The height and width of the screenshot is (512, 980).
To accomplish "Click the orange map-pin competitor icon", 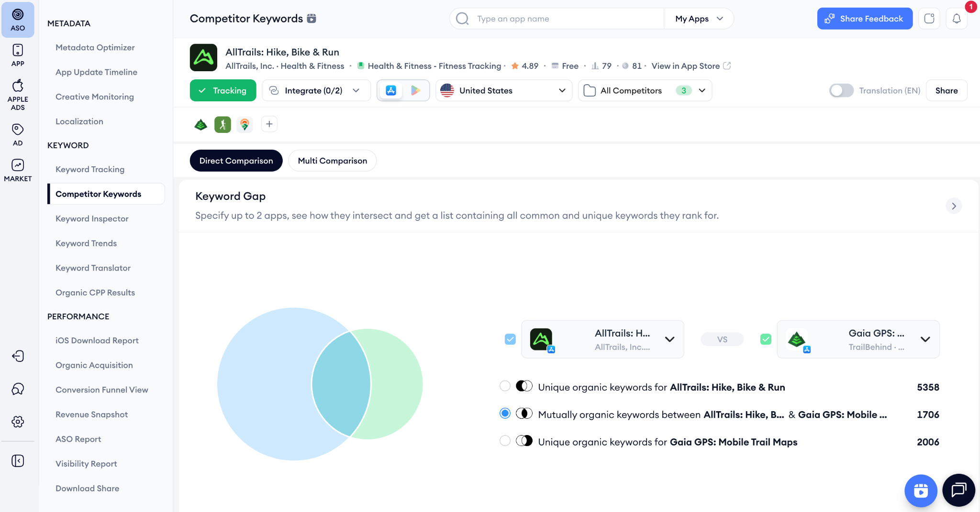I will [x=245, y=124].
